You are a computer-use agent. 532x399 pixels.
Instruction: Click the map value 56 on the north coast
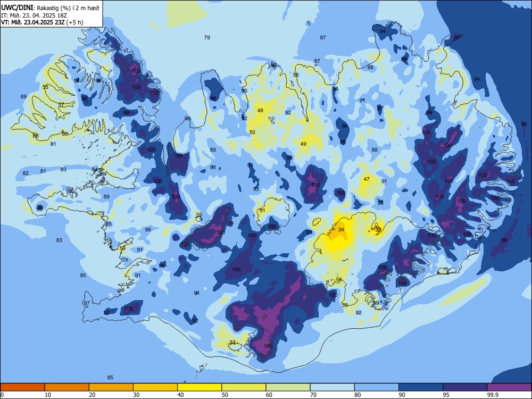tap(296, 75)
